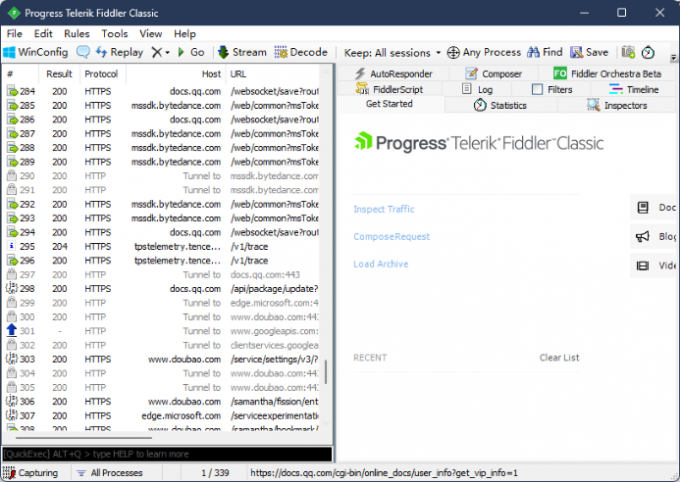Screen dimensions: 680x482
Task: Switch to the Inspectors tab
Action: (x=617, y=105)
